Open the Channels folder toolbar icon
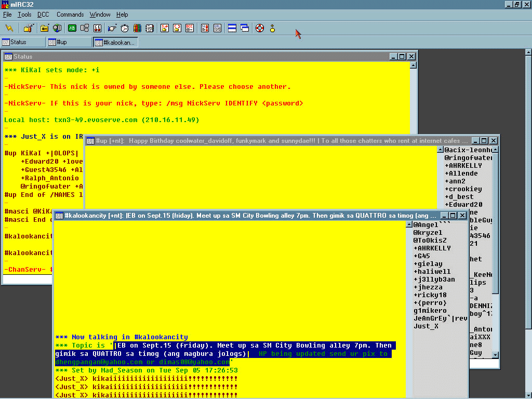The height and width of the screenshot is (399, 532). tap(45, 28)
